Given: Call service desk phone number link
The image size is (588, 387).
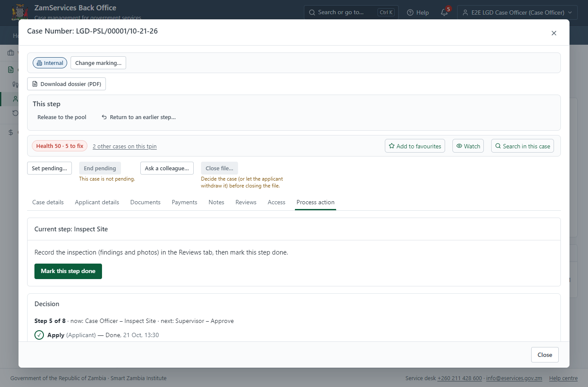Looking at the screenshot, I should click(x=460, y=378).
